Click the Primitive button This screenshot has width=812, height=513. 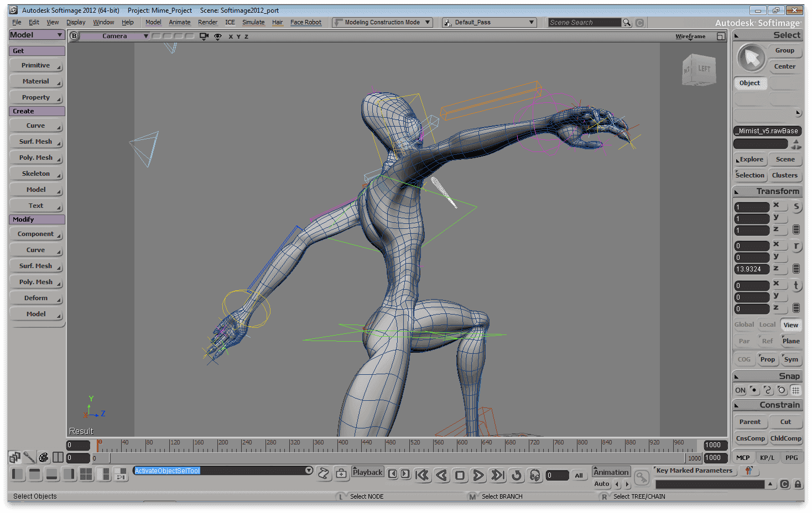coord(36,66)
